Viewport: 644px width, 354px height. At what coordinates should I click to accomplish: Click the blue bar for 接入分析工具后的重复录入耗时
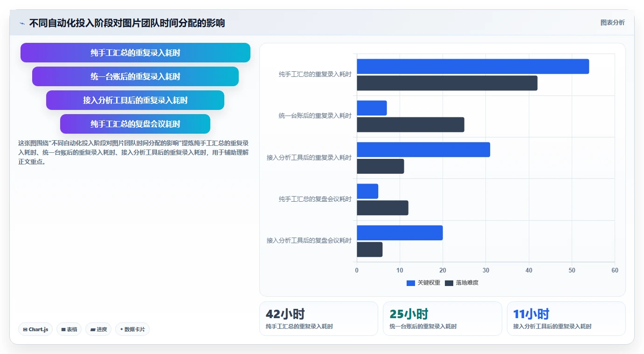point(423,150)
